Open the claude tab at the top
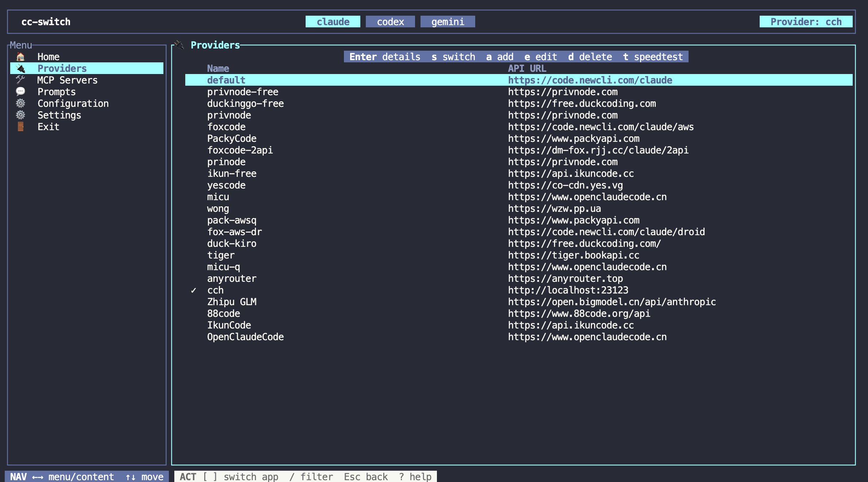This screenshot has width=868, height=482. coord(332,22)
